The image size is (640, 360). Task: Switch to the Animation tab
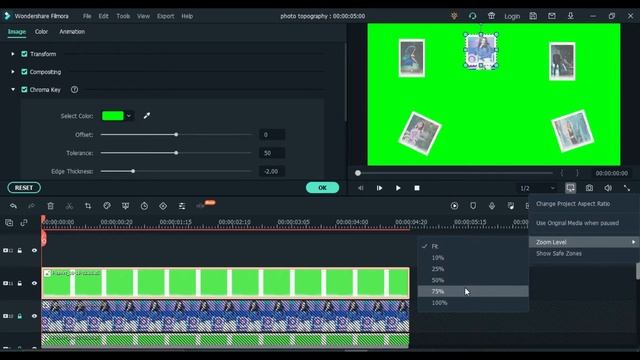[72, 31]
